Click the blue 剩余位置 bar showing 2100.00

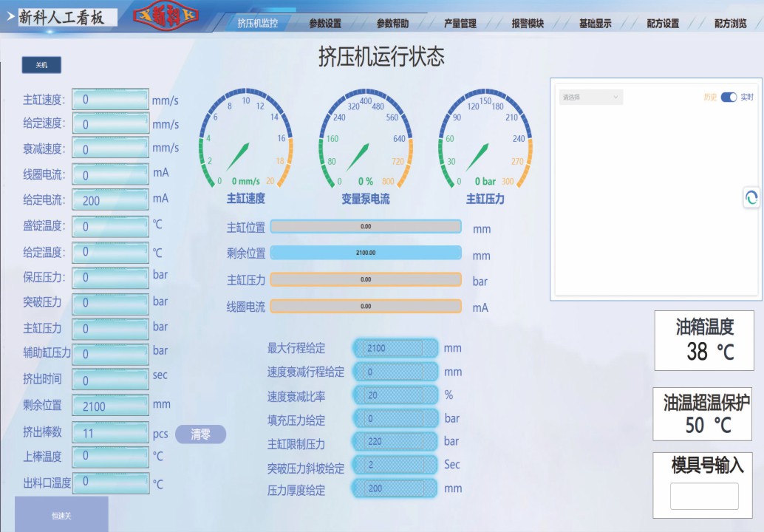coord(366,253)
